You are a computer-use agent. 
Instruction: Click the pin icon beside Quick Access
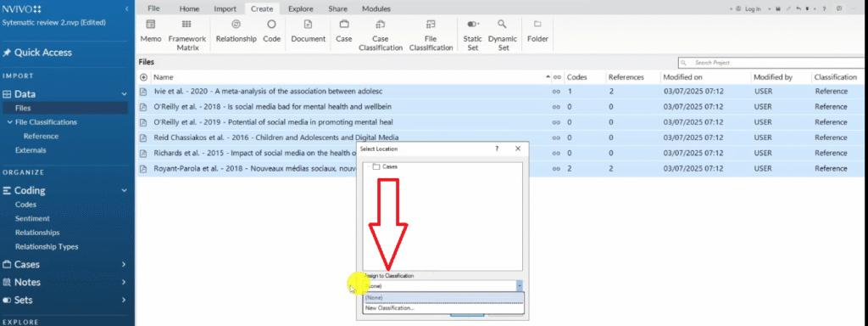7,53
